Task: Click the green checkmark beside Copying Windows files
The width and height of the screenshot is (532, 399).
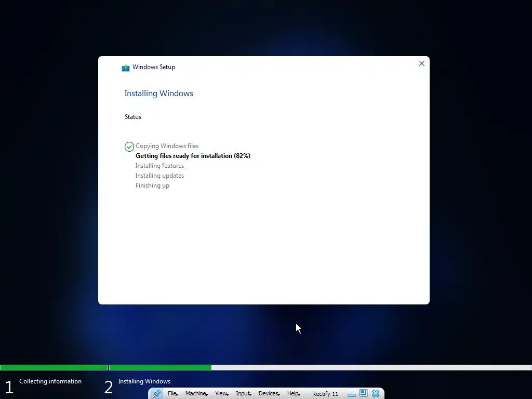Action: (129, 147)
